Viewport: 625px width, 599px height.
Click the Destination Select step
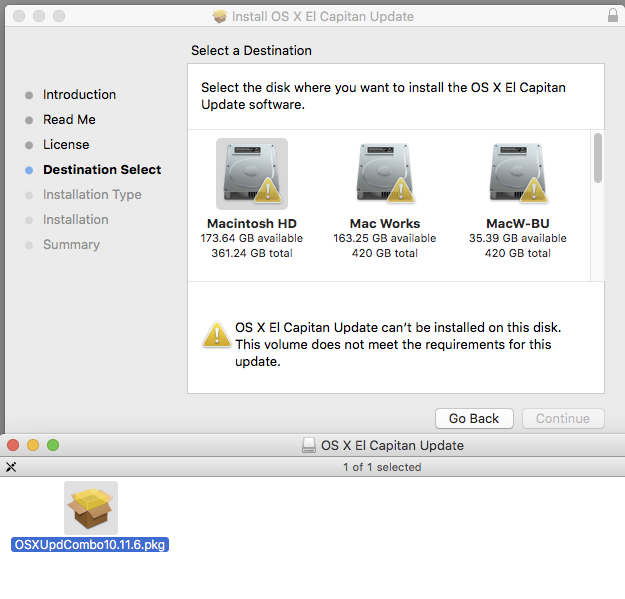tap(102, 170)
